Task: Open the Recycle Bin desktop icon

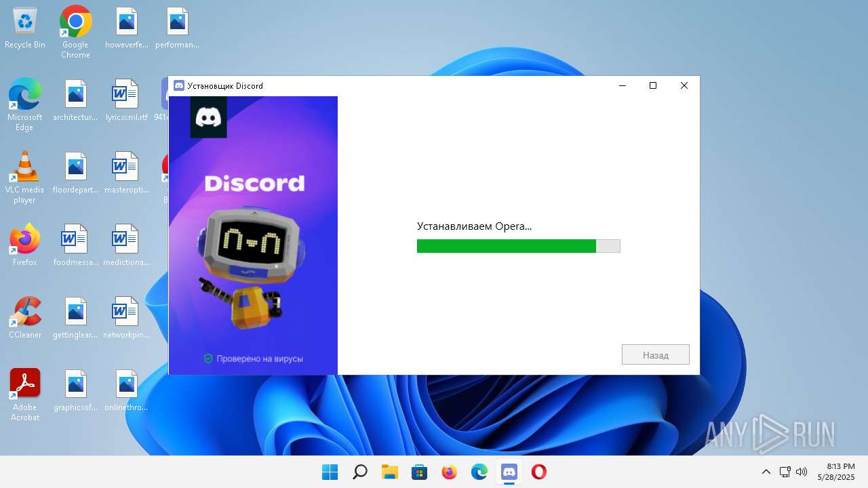Action: point(25,28)
